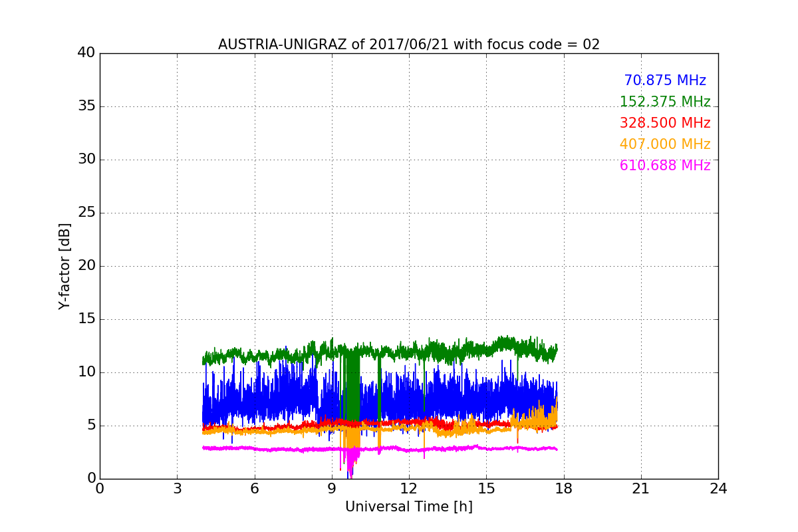Click the x-axis tick label 6
The width and height of the screenshot is (798, 532).
click(254, 489)
